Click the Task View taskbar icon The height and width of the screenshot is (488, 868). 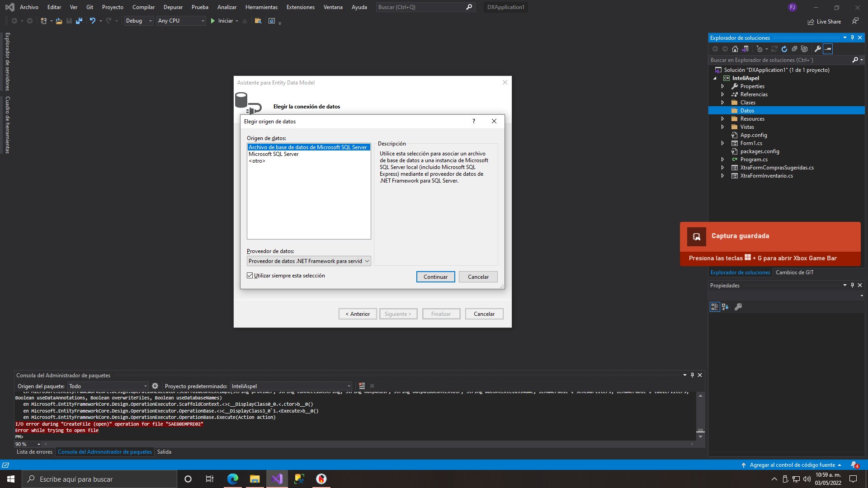210,479
